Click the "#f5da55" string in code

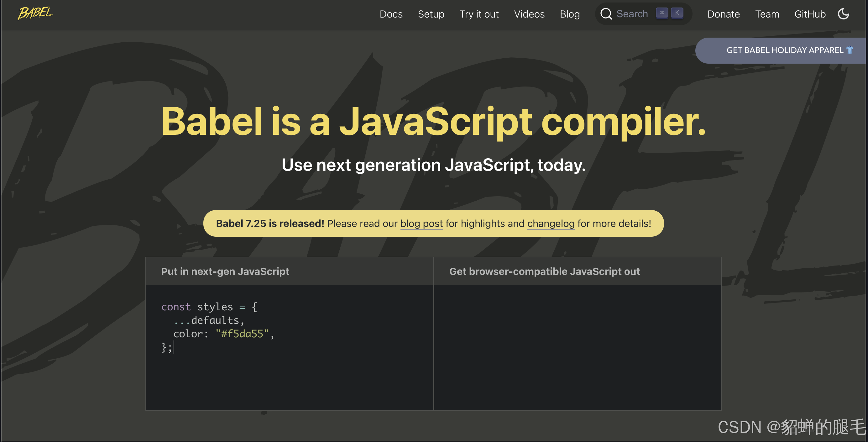click(242, 334)
